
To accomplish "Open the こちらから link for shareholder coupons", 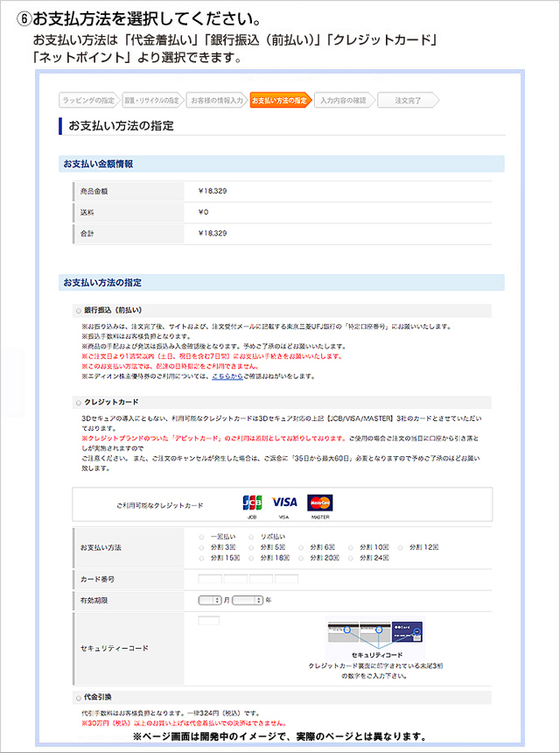I will click(x=227, y=376).
